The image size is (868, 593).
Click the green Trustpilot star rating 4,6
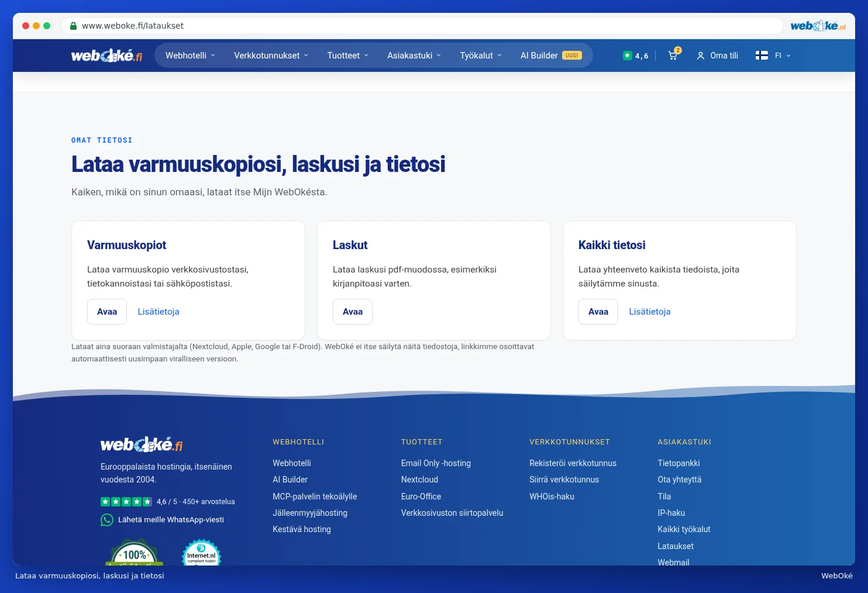635,56
